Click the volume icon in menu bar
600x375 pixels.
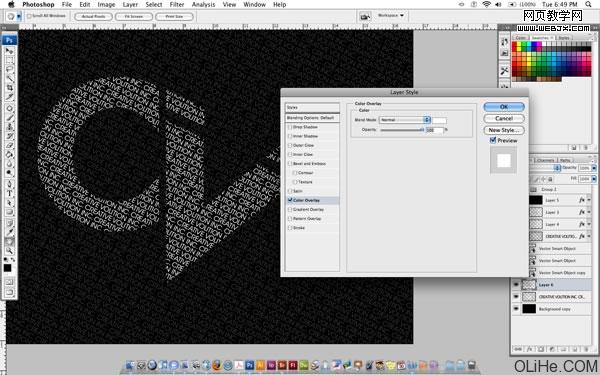tap(499, 4)
